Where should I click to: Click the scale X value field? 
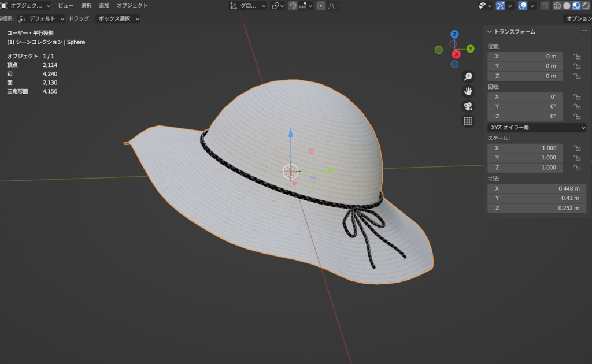point(525,148)
